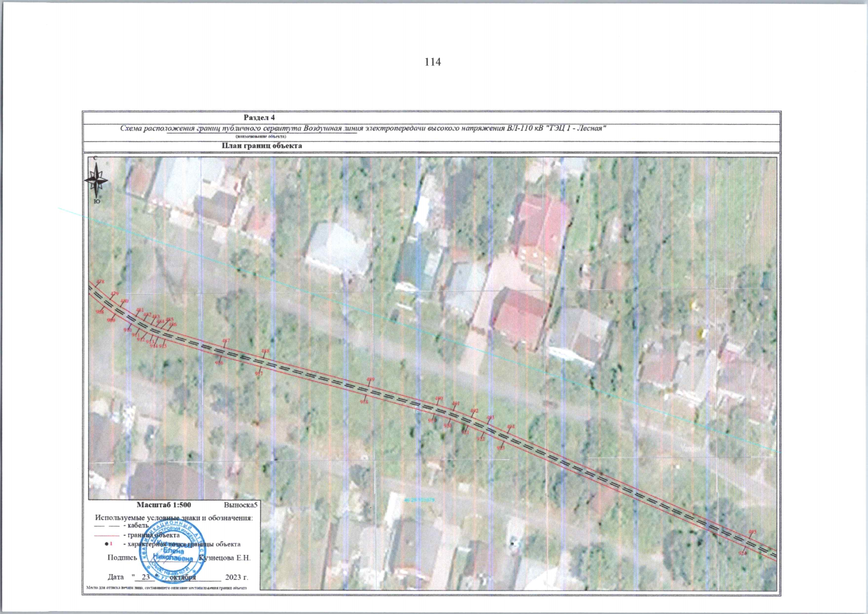
Task: Click the 'План границ объекта' title
Action: pyautogui.click(x=262, y=146)
